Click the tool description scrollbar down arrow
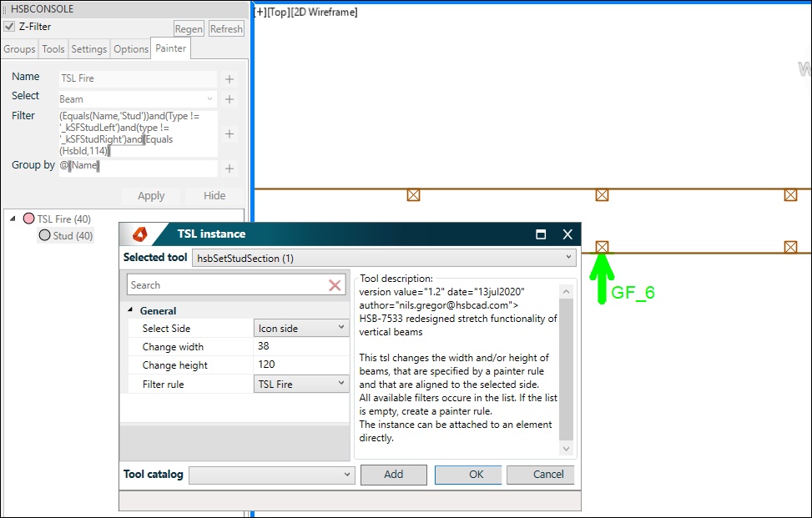The image size is (812, 518). tap(566, 449)
